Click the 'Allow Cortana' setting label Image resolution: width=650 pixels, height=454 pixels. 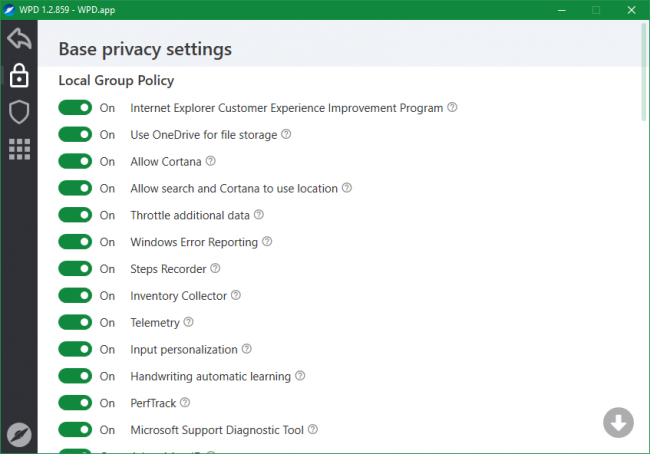166,162
